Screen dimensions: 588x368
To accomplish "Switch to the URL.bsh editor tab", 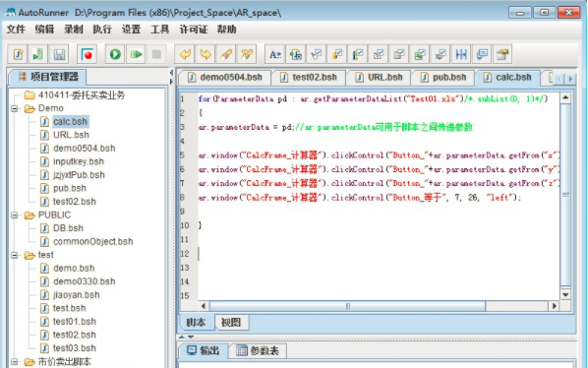I will [x=380, y=78].
